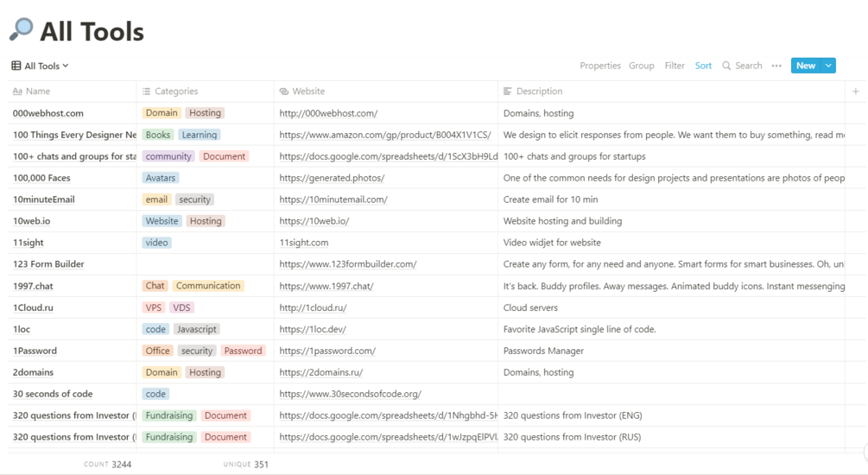Click the Website column link icon

point(283,92)
